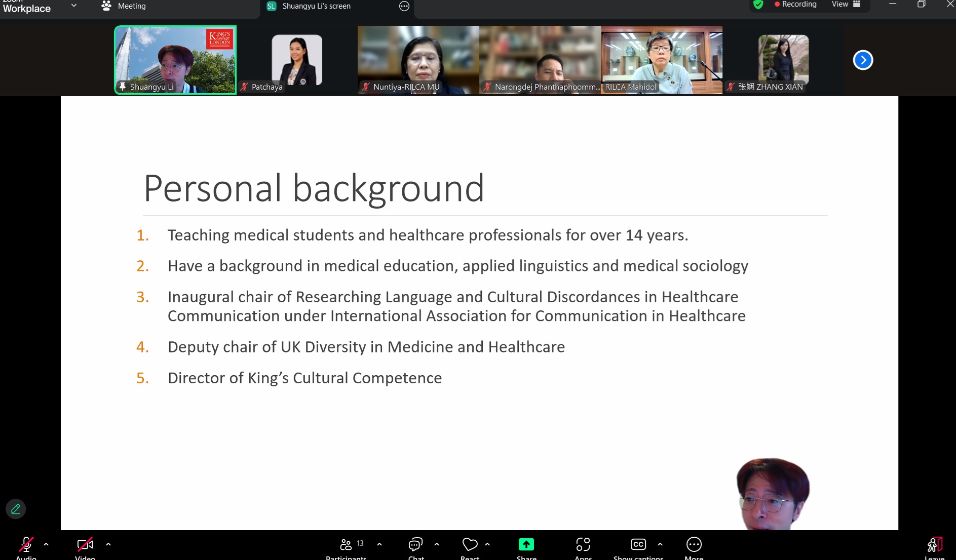This screenshot has height=560, width=956.
Task: Click the React heart icon
Action: (x=470, y=545)
